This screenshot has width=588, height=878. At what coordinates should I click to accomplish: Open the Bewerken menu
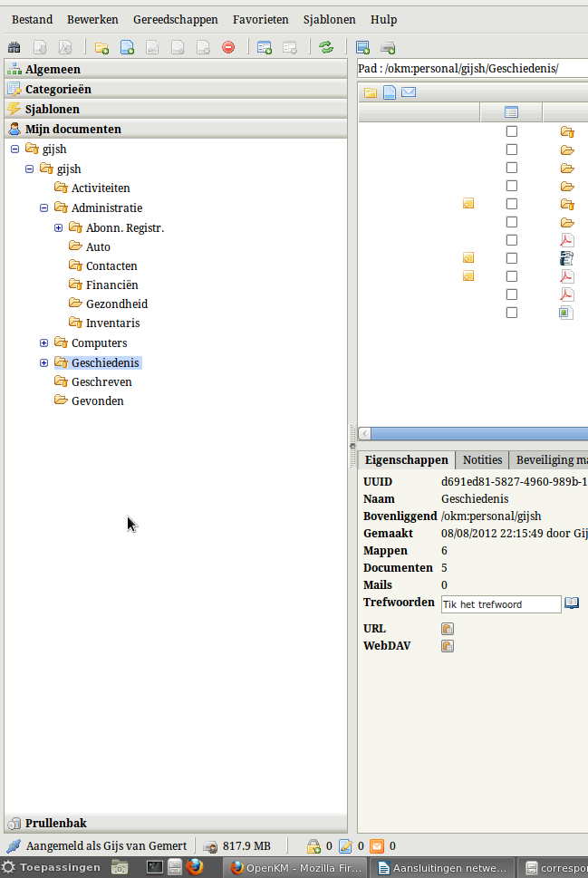(x=92, y=20)
